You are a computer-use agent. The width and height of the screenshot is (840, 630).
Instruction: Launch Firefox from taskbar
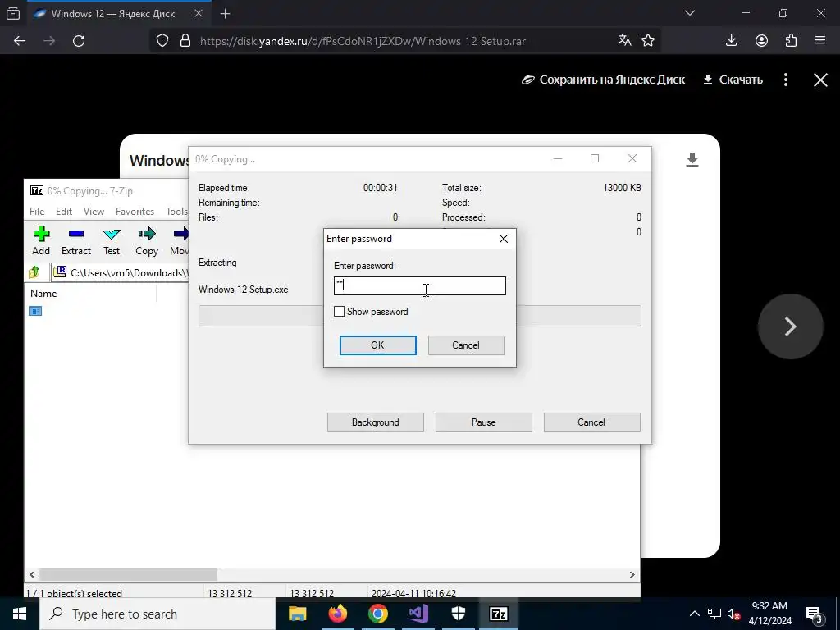[x=337, y=614]
